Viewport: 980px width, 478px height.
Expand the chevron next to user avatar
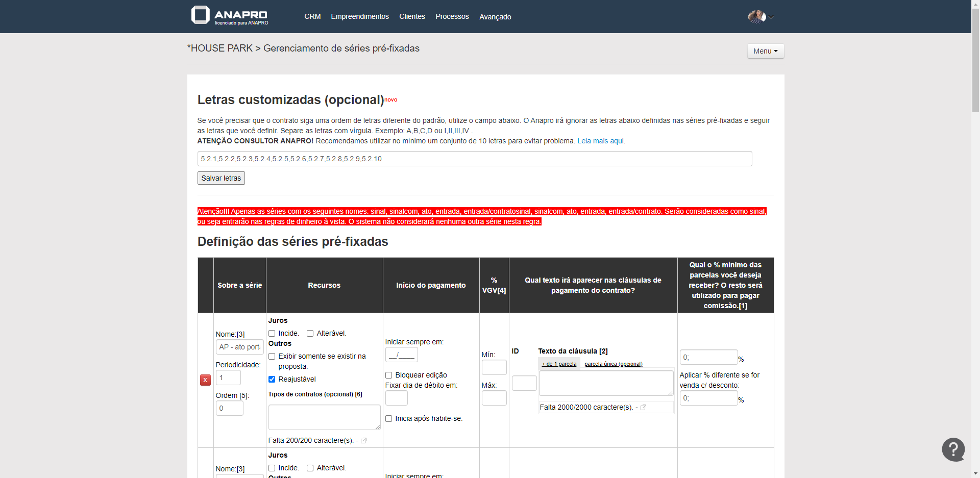pos(772,17)
